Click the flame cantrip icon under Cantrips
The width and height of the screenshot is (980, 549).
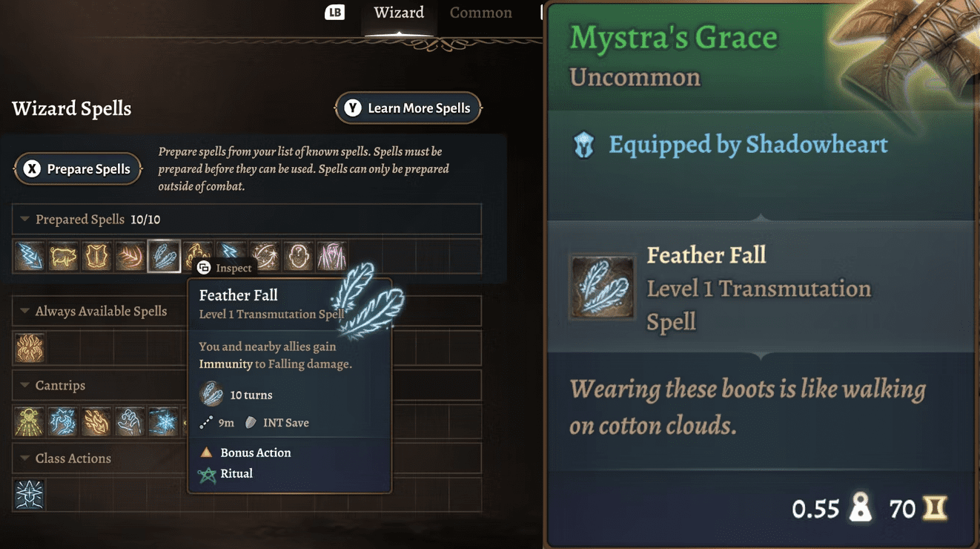pyautogui.click(x=96, y=421)
